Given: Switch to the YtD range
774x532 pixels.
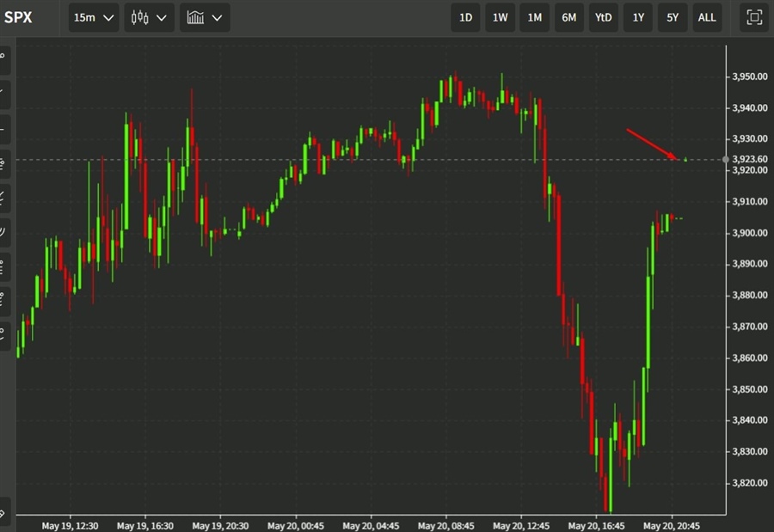Looking at the screenshot, I should pyautogui.click(x=603, y=18).
